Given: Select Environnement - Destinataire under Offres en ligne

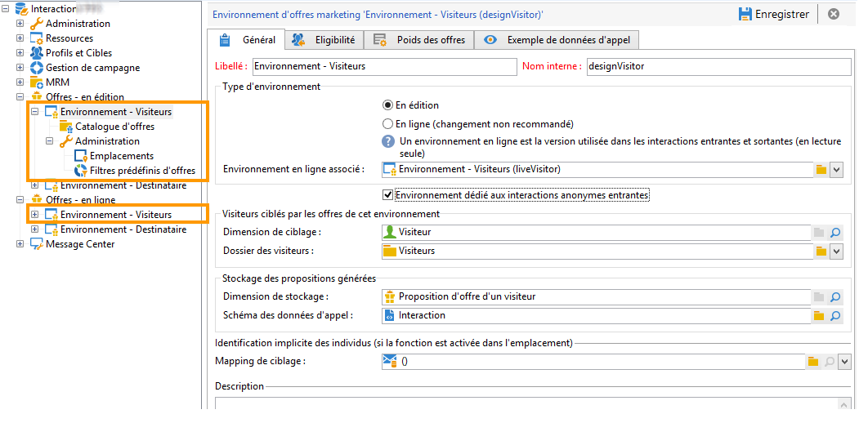Looking at the screenshot, I should pyautogui.click(x=123, y=229).
